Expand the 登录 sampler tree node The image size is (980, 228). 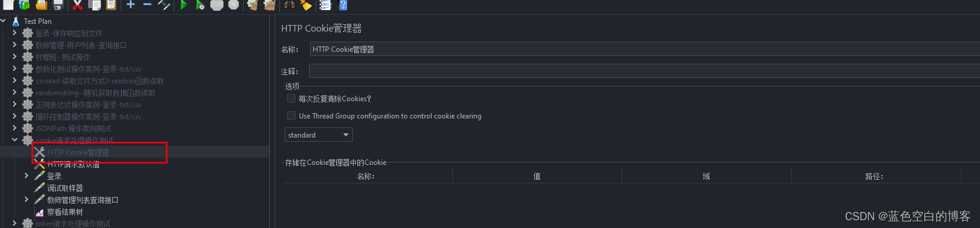tap(27, 176)
